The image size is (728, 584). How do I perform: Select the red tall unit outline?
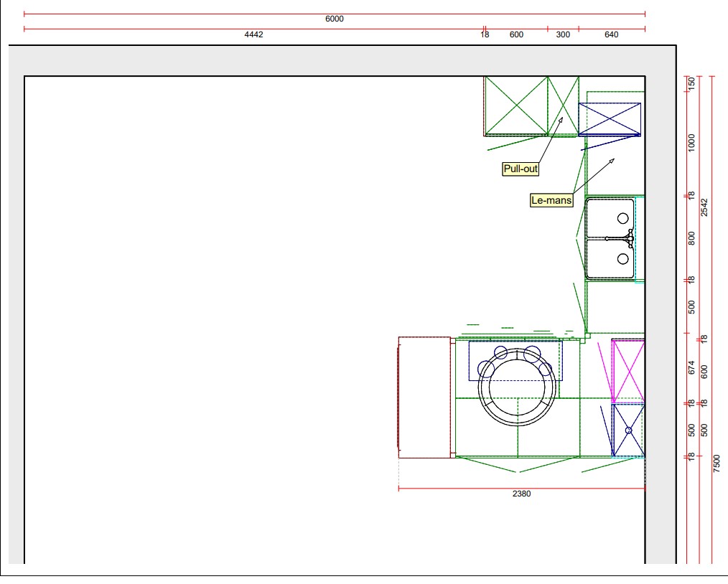click(424, 397)
